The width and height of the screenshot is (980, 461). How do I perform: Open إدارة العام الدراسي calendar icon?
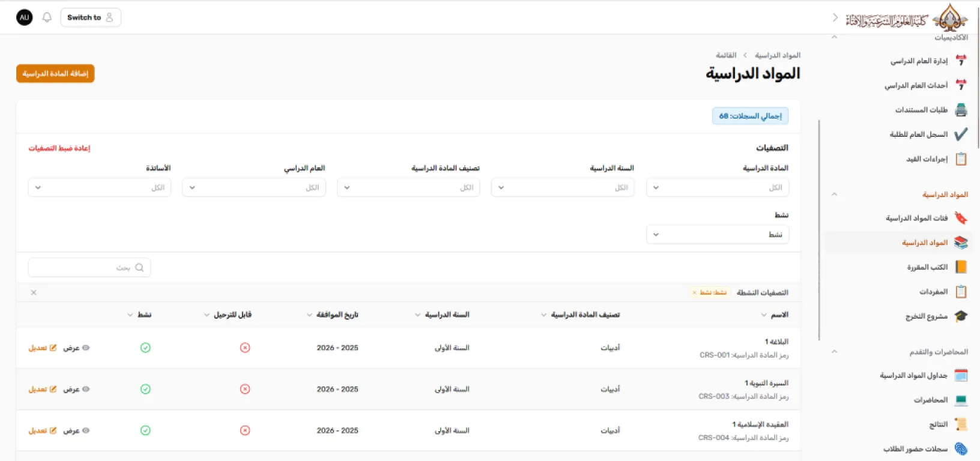click(961, 61)
